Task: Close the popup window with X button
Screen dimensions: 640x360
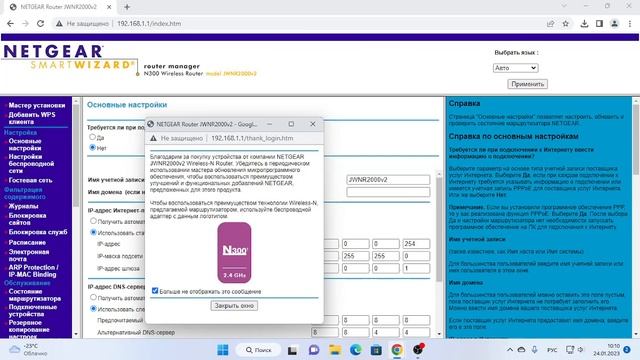Action: click(313, 124)
